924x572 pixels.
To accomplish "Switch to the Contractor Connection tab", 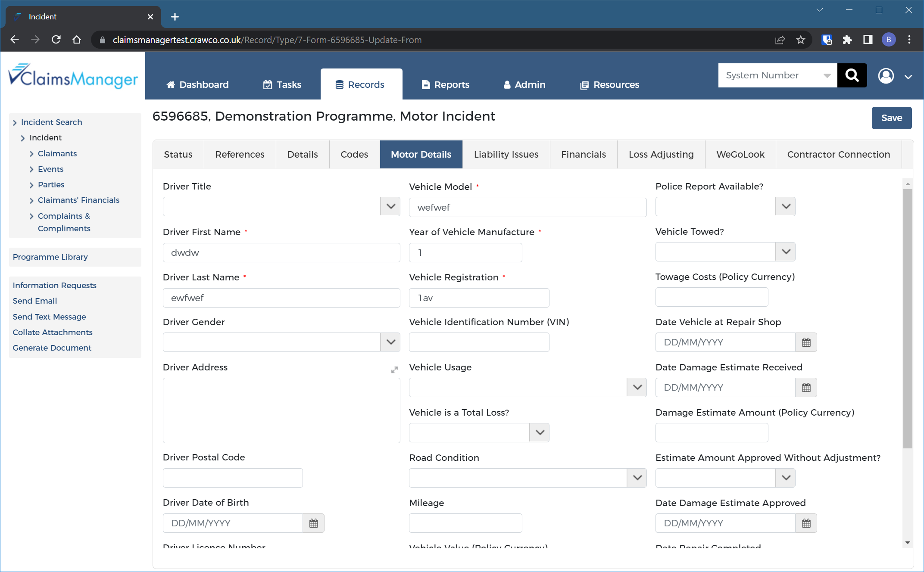I will (838, 154).
